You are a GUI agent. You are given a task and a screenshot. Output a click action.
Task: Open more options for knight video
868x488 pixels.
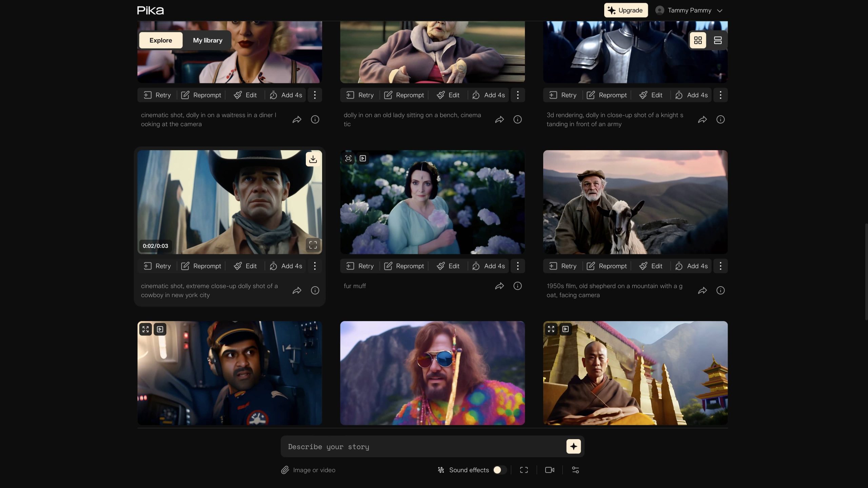click(720, 95)
